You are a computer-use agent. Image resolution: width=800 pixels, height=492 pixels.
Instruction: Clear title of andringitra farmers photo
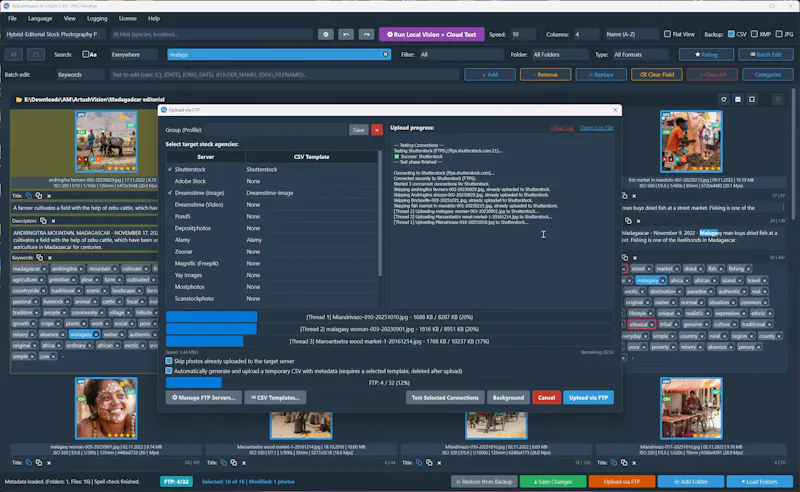coord(49,195)
